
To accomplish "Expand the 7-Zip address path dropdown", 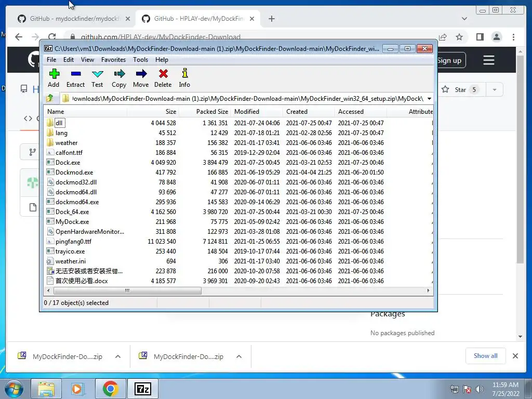I will [x=429, y=99].
